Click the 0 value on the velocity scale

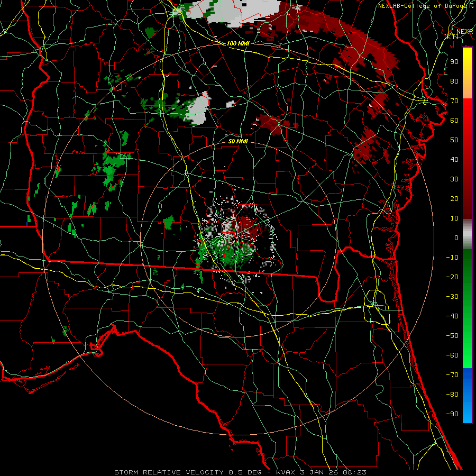click(x=456, y=237)
